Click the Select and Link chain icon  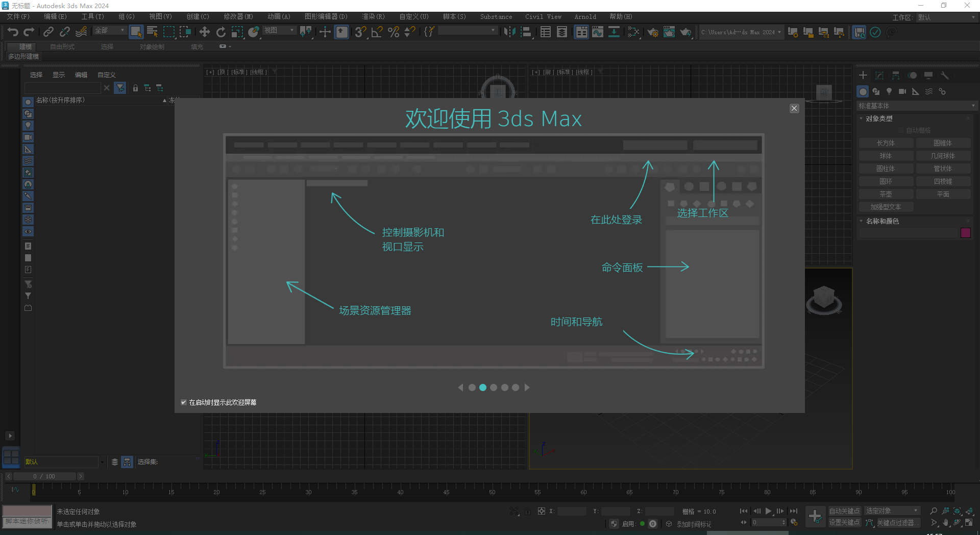click(x=48, y=32)
